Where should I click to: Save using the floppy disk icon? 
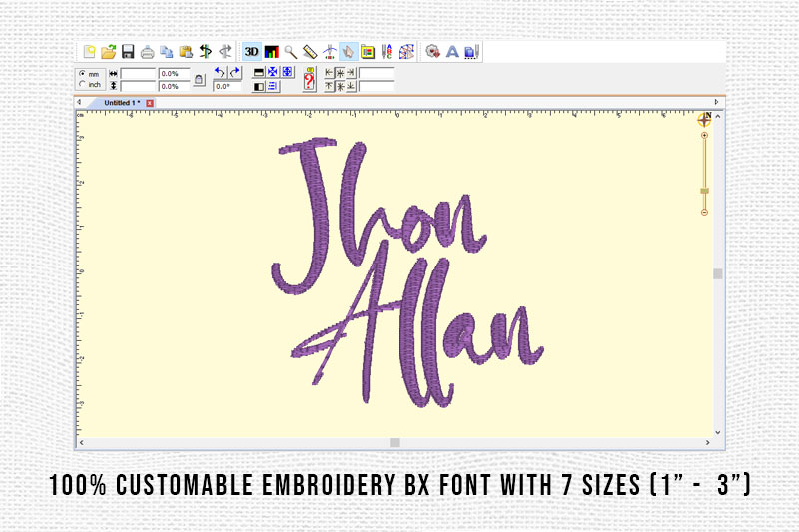[128, 52]
